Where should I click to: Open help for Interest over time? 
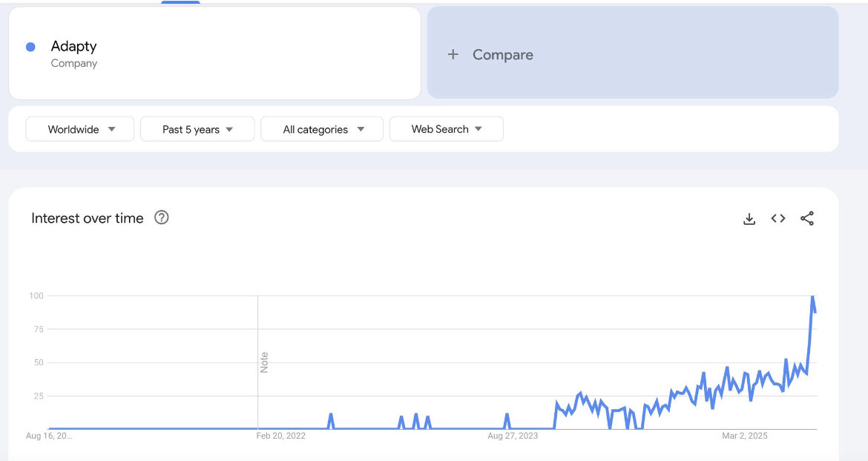click(x=161, y=218)
